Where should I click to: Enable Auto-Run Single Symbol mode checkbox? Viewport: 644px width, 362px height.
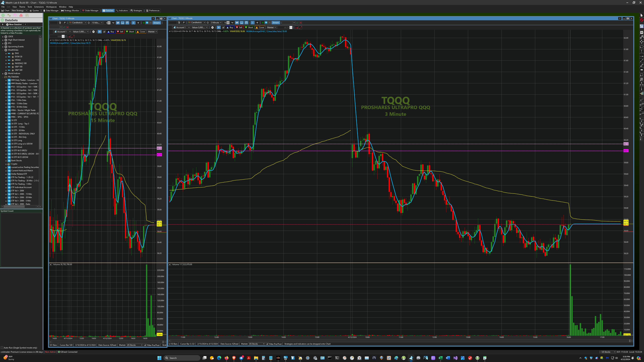[x=2, y=348]
